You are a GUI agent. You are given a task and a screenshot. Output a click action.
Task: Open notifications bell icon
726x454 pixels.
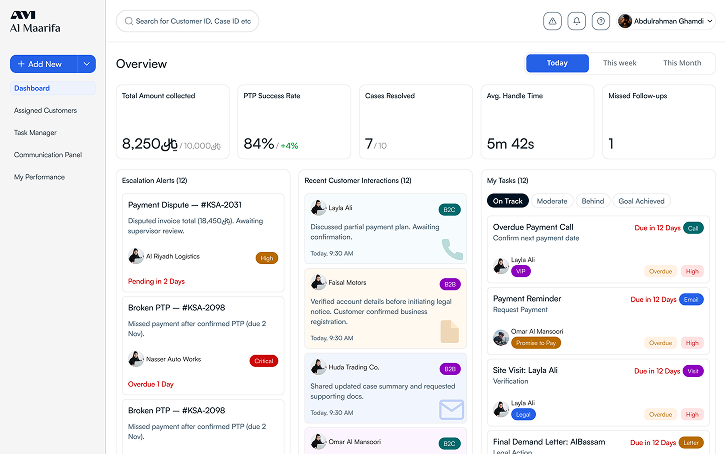point(576,21)
